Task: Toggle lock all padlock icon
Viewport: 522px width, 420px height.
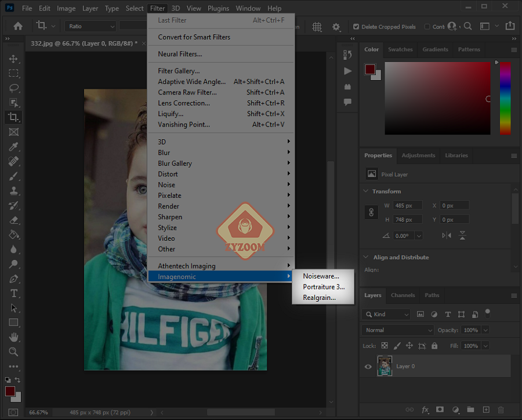Action: click(434, 346)
